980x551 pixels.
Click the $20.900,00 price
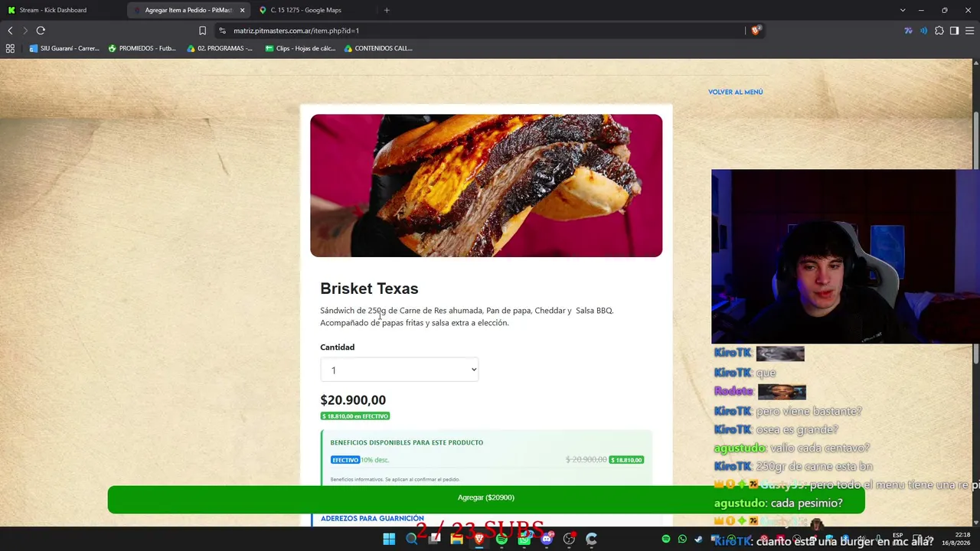pos(353,400)
